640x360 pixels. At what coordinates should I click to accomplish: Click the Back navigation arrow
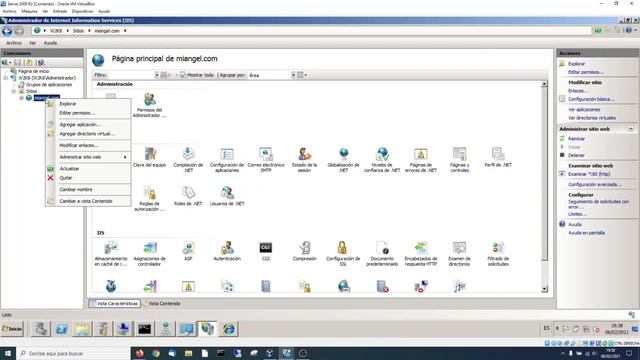(7, 31)
